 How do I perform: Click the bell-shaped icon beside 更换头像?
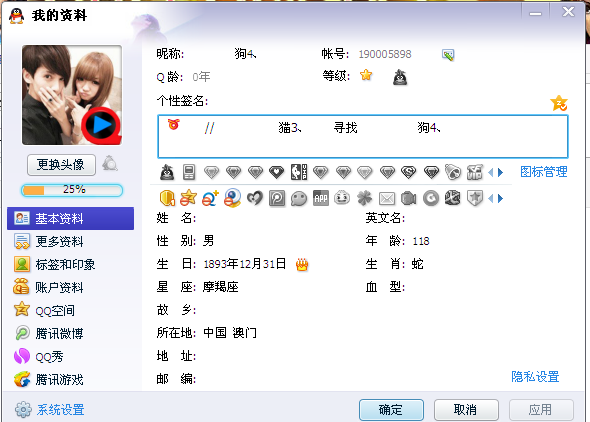point(109,164)
